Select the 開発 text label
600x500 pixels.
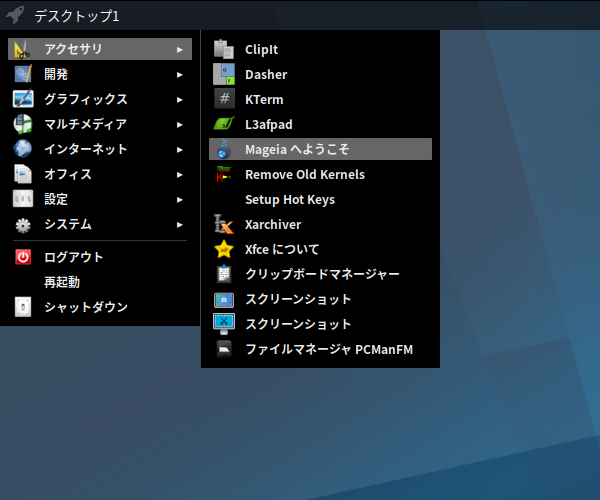click(x=56, y=74)
